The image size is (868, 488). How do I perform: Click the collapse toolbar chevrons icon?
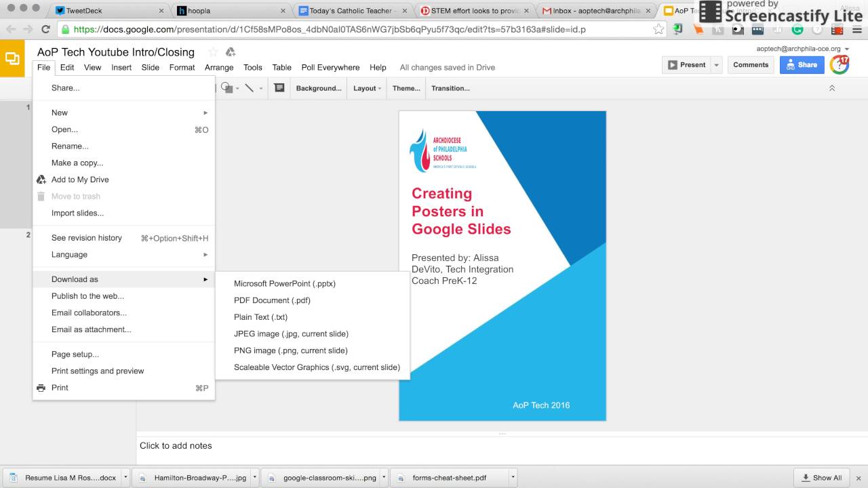point(832,88)
